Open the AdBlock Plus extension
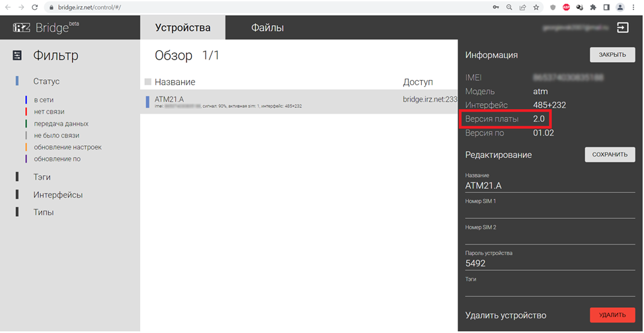This screenshot has height=333, width=644. (566, 7)
